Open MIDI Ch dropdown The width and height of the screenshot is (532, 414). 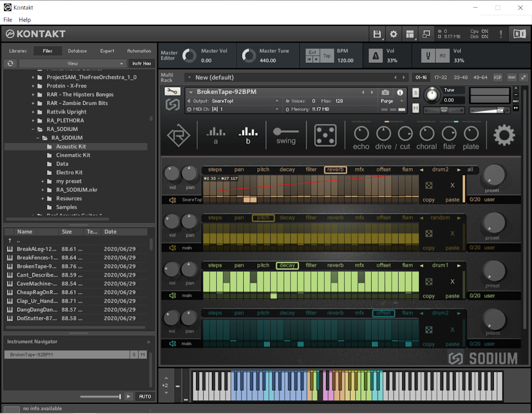pyautogui.click(x=233, y=109)
